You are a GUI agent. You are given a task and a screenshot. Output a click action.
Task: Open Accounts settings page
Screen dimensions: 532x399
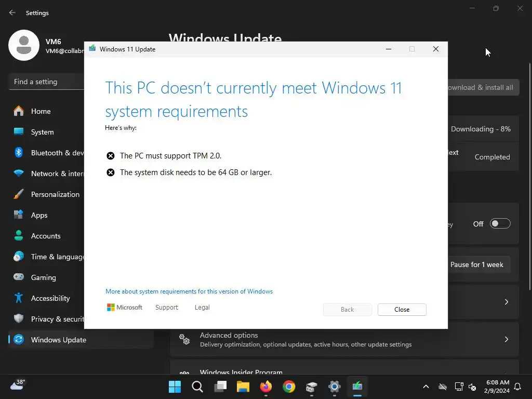[46, 236]
